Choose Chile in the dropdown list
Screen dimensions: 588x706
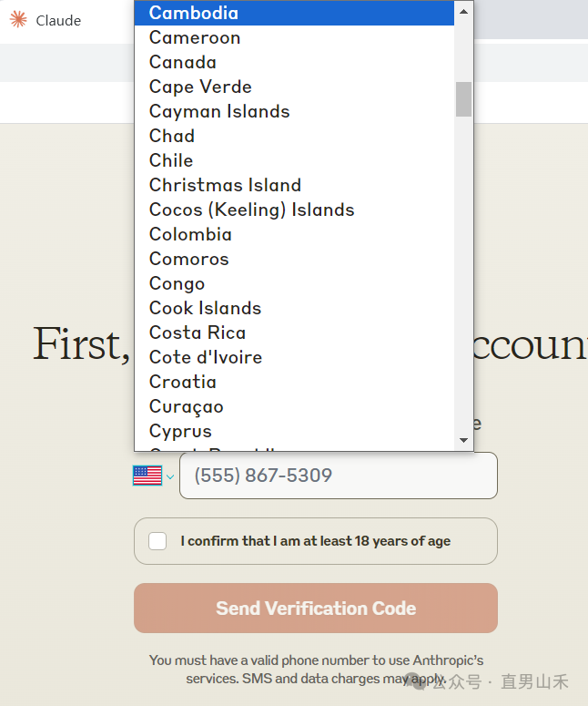[x=171, y=160]
